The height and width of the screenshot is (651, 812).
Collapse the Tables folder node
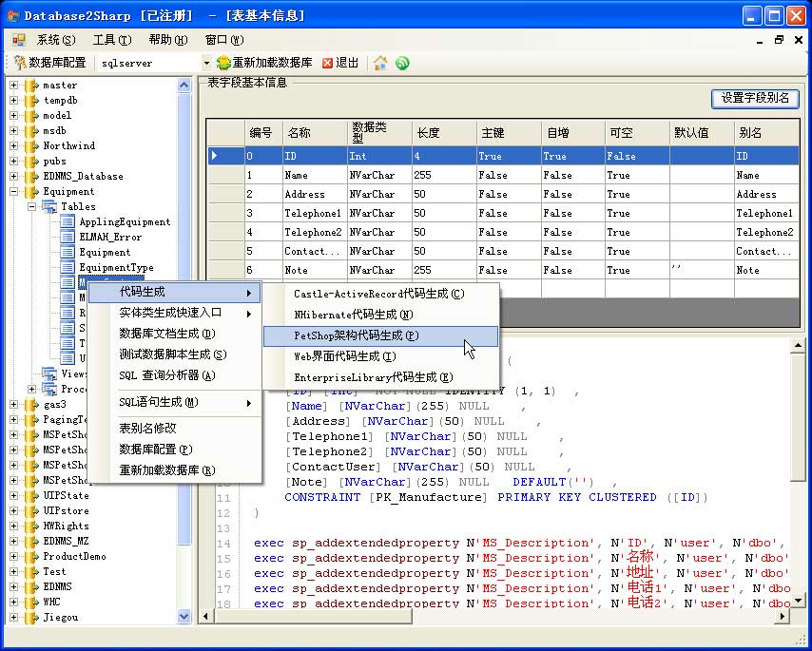click(32, 206)
